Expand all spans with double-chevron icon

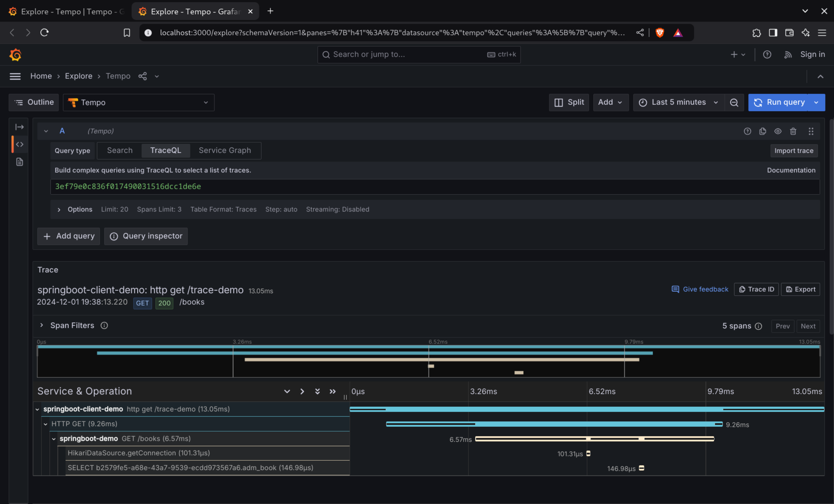tap(317, 391)
